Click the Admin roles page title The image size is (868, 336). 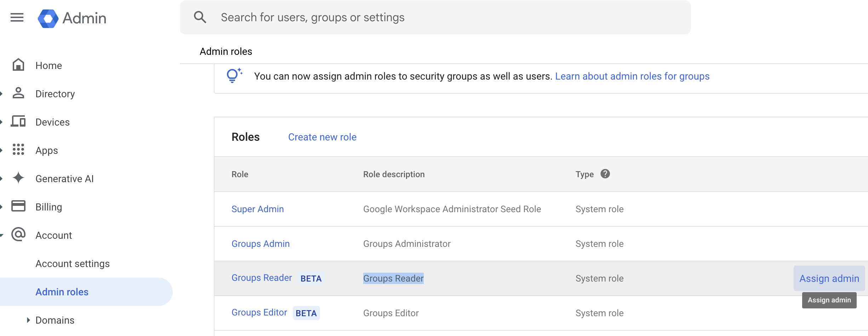point(226,51)
